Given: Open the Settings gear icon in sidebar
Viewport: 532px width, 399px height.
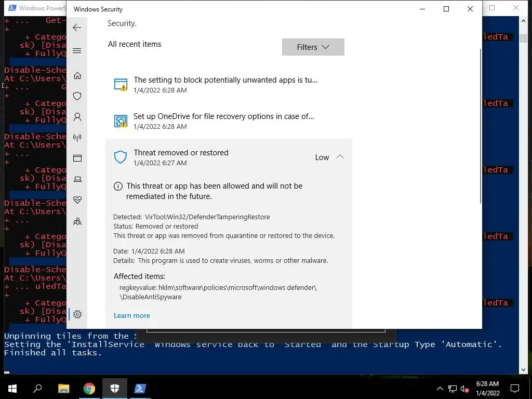Looking at the screenshot, I should point(77,314).
